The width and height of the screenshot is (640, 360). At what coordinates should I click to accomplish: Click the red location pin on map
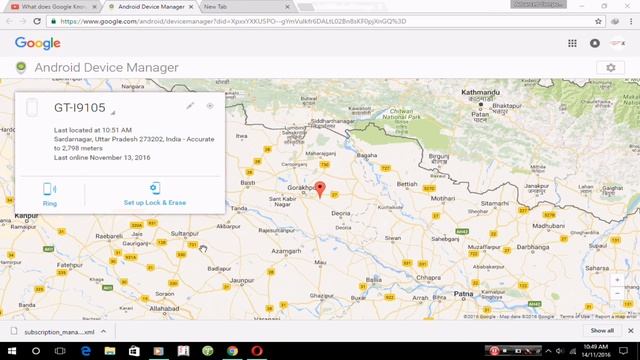pyautogui.click(x=320, y=190)
